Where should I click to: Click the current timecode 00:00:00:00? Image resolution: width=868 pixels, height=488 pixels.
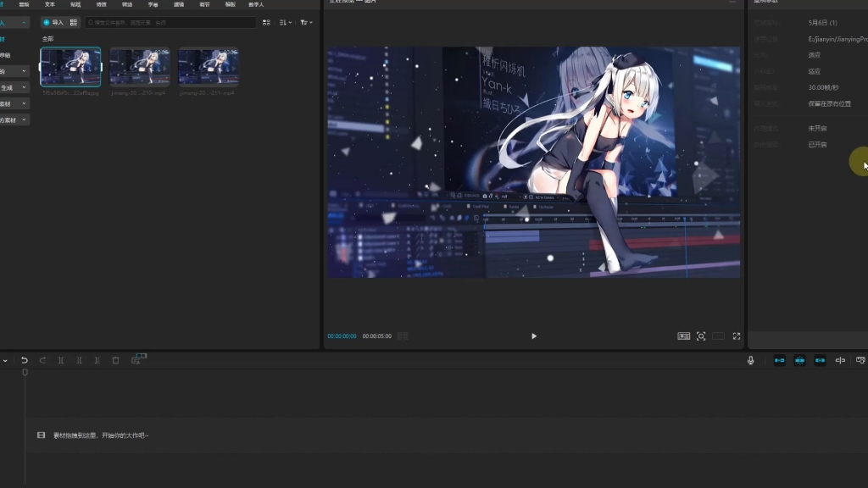[342, 335]
